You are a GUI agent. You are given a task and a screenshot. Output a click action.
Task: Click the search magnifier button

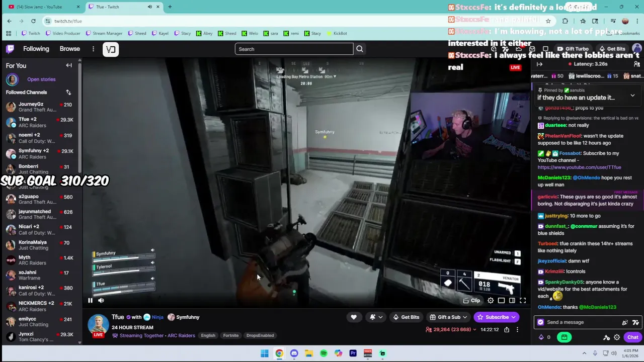(360, 49)
